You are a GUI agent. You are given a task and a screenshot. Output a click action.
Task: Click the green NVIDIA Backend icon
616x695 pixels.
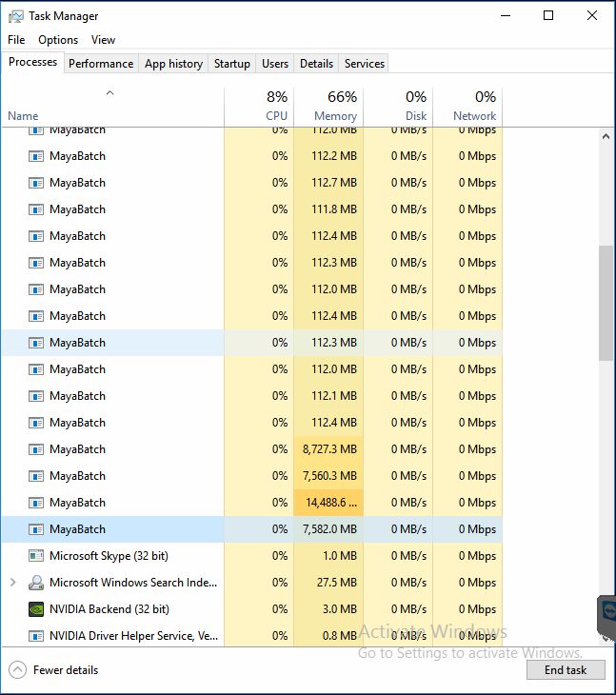point(36,609)
